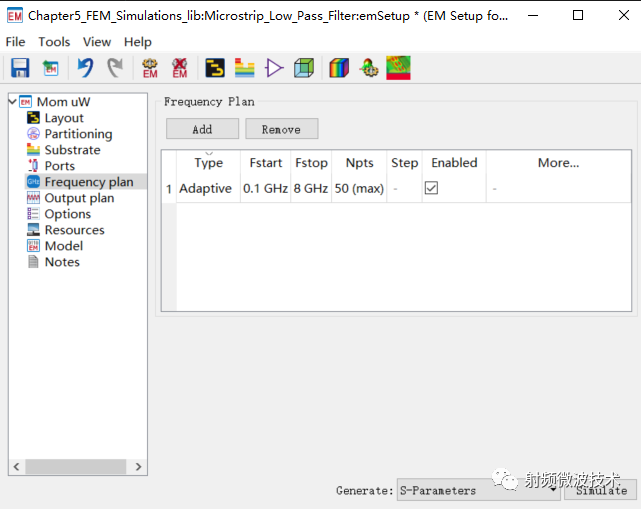Open the Generate S-Parameters dropdown
Screen dimensions: 641x509
tap(479, 490)
